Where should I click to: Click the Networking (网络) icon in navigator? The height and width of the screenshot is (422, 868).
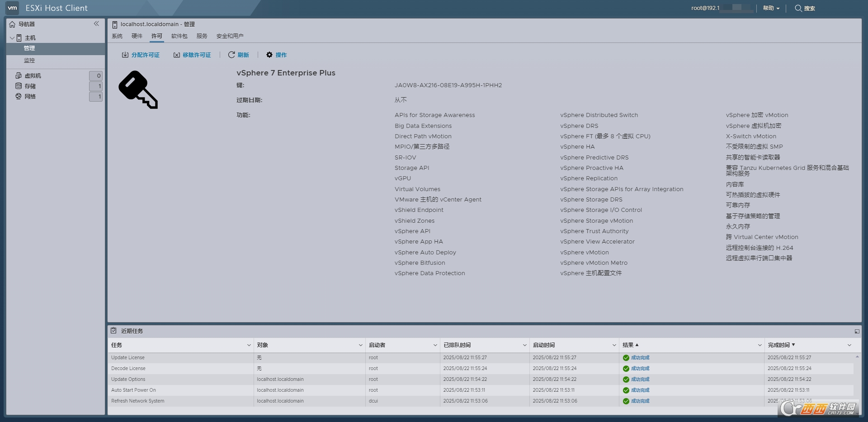click(19, 96)
